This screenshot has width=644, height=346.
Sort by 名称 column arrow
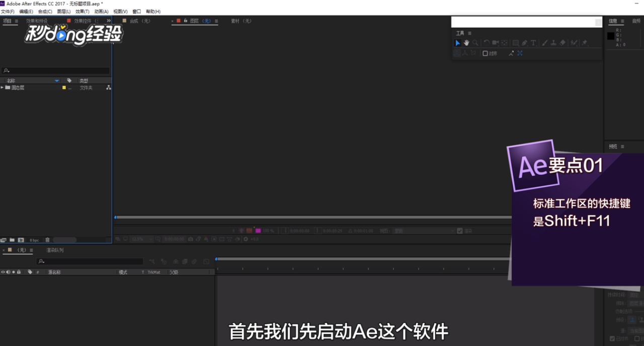tap(57, 81)
